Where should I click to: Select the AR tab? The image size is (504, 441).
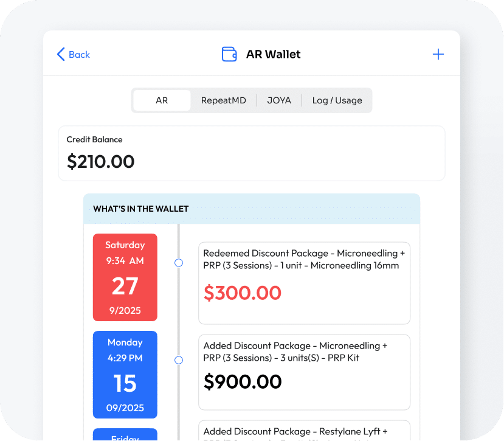(162, 100)
